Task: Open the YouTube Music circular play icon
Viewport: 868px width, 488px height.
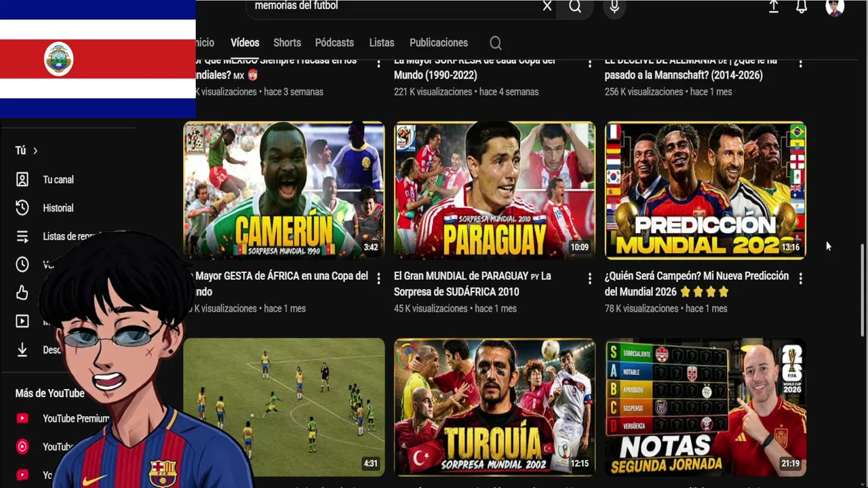Action: [22, 447]
